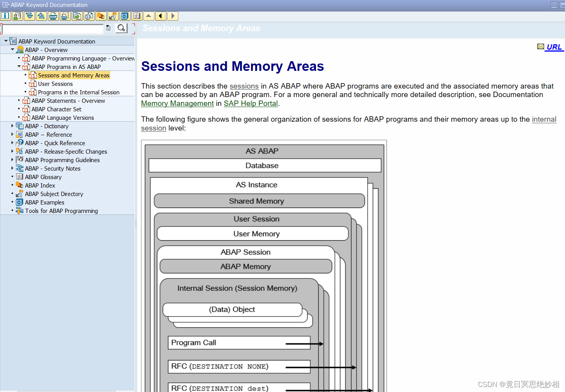Click the blue gear examples toolbar icon
The image size is (565, 392).
click(x=125, y=16)
